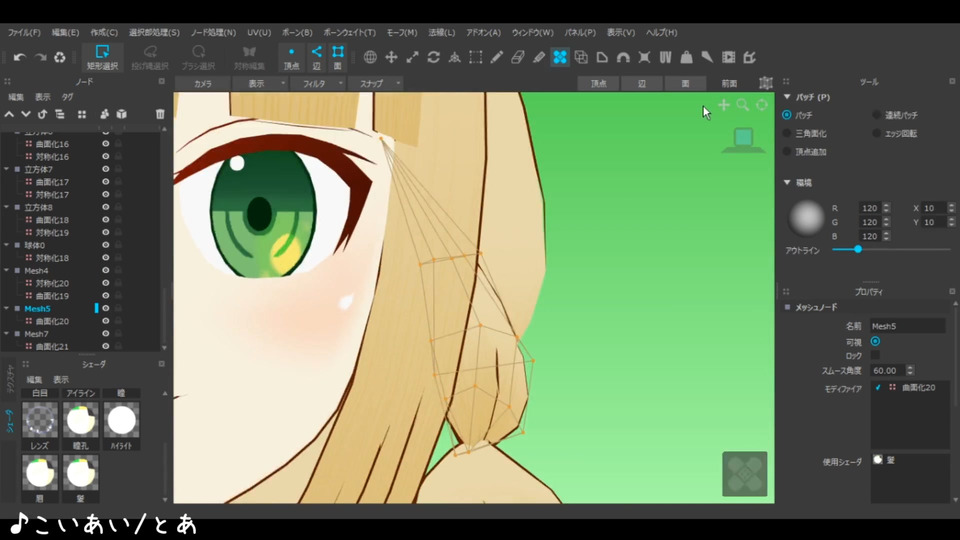Viewport: 960px width, 540px height.
Task: Delete node using trash icon
Action: pos(160,114)
